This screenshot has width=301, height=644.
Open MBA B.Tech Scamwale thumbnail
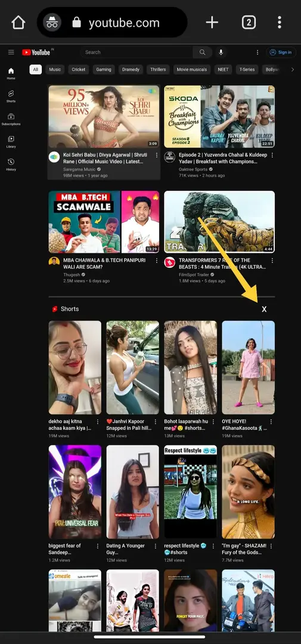coord(104,222)
